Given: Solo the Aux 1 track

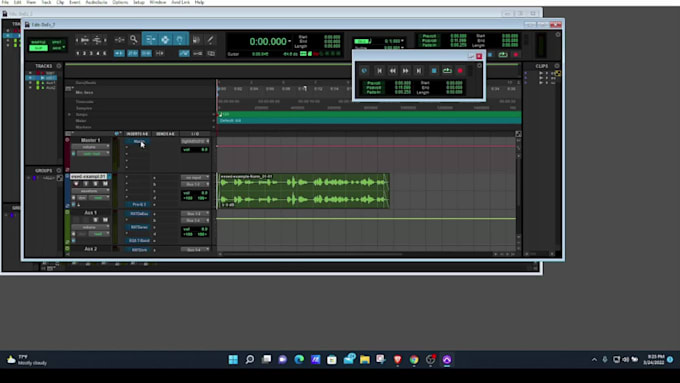Looking at the screenshot, I should (x=95, y=220).
